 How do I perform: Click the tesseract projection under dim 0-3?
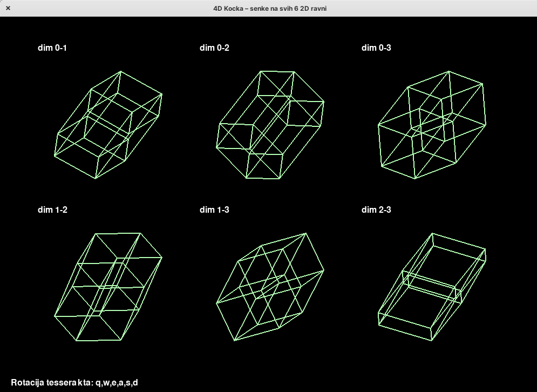click(x=432, y=125)
